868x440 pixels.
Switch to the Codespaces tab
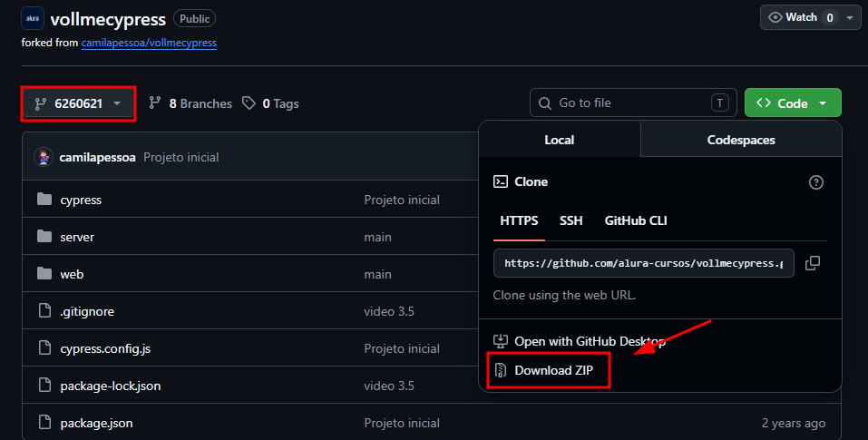coord(741,140)
